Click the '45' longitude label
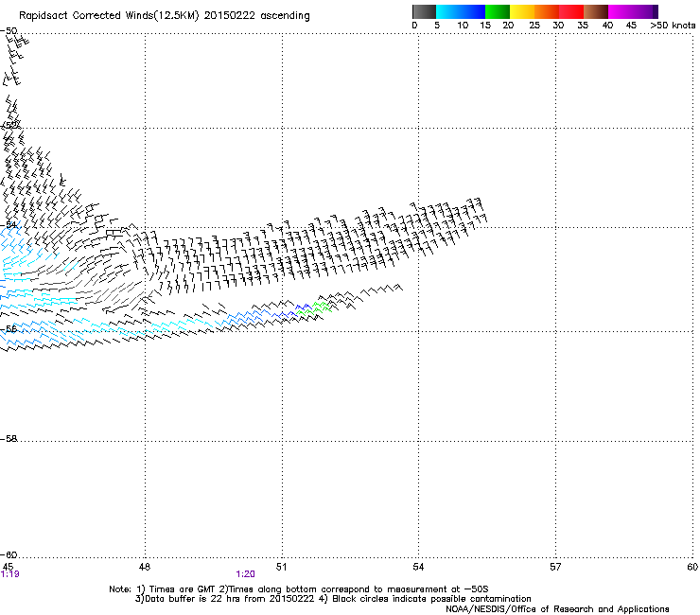 click(8, 567)
